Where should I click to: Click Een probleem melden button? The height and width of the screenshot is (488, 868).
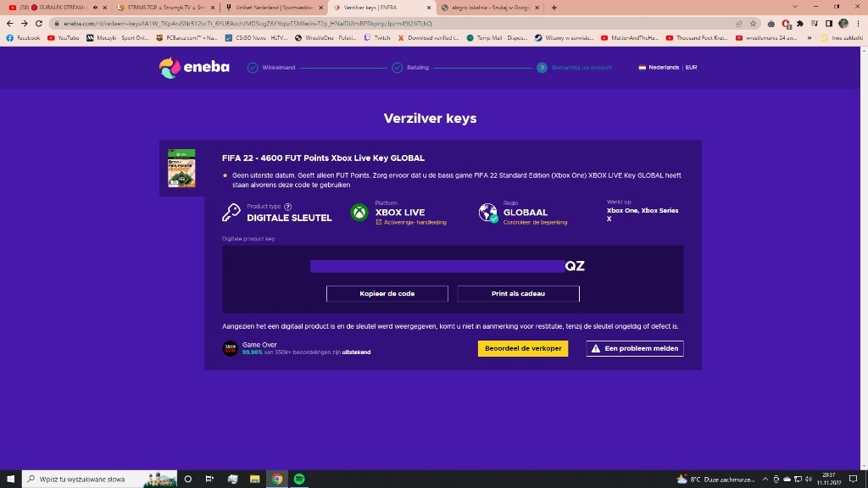(x=634, y=348)
